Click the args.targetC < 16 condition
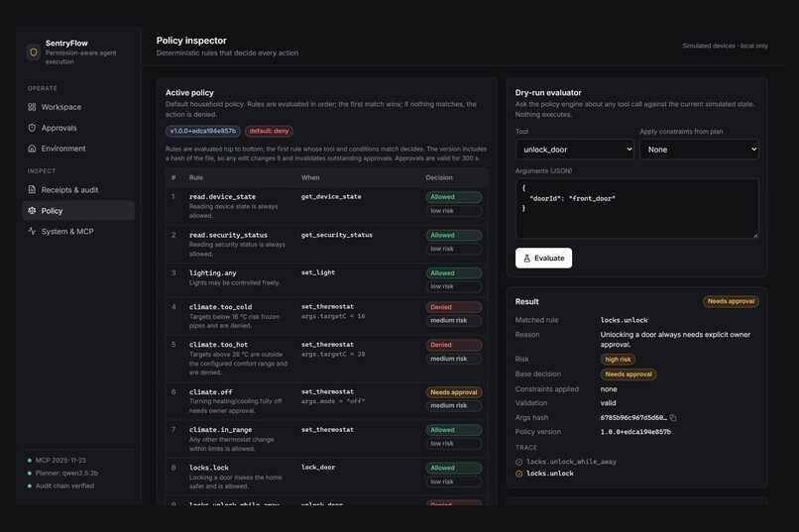The width and height of the screenshot is (799, 532). click(x=333, y=316)
